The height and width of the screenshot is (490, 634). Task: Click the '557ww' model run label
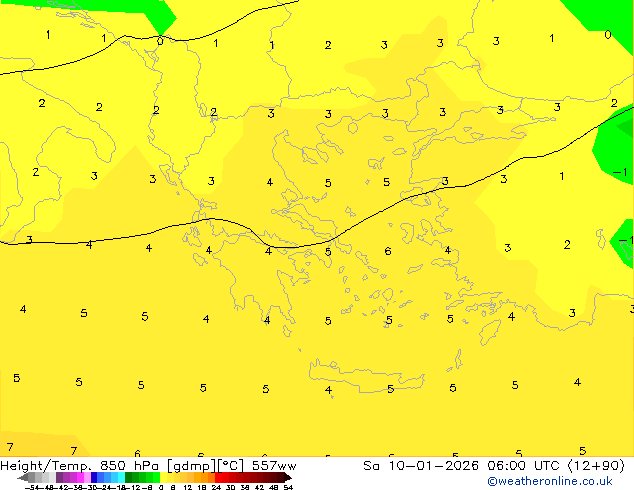(x=274, y=466)
